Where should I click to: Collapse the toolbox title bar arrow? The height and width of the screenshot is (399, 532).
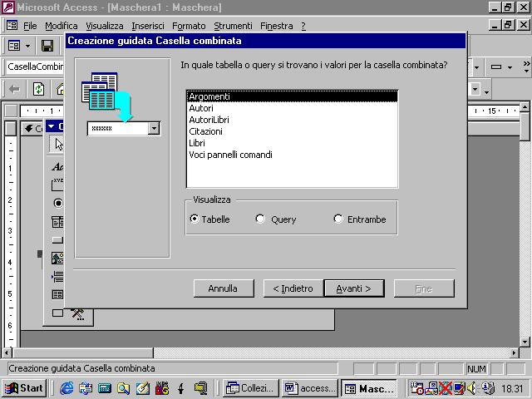click(x=52, y=126)
